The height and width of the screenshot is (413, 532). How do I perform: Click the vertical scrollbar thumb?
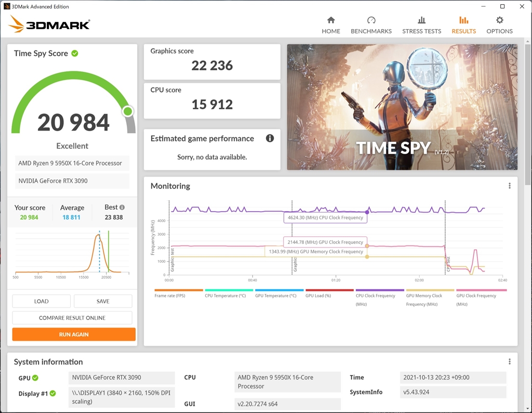[x=527, y=114]
